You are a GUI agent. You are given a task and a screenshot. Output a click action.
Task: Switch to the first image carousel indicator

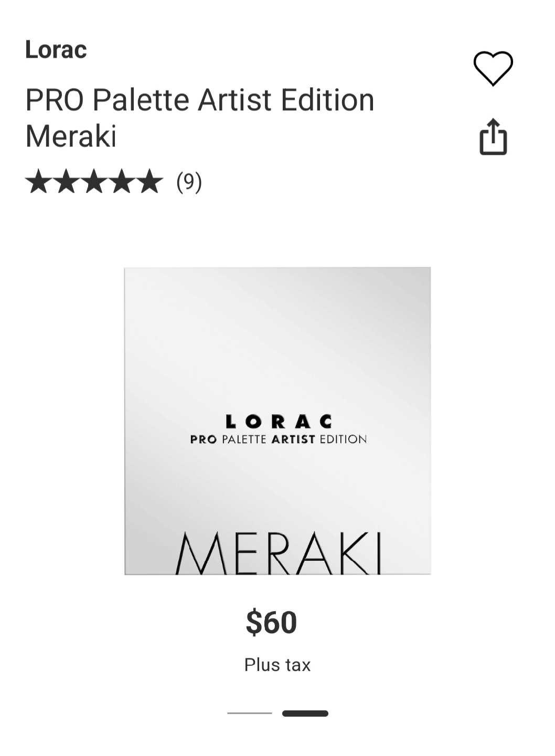point(250,713)
